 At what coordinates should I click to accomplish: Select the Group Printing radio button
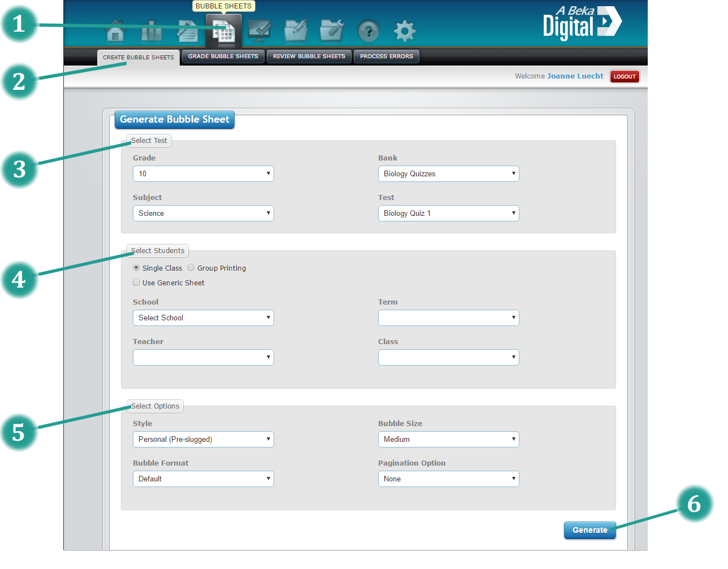191,268
